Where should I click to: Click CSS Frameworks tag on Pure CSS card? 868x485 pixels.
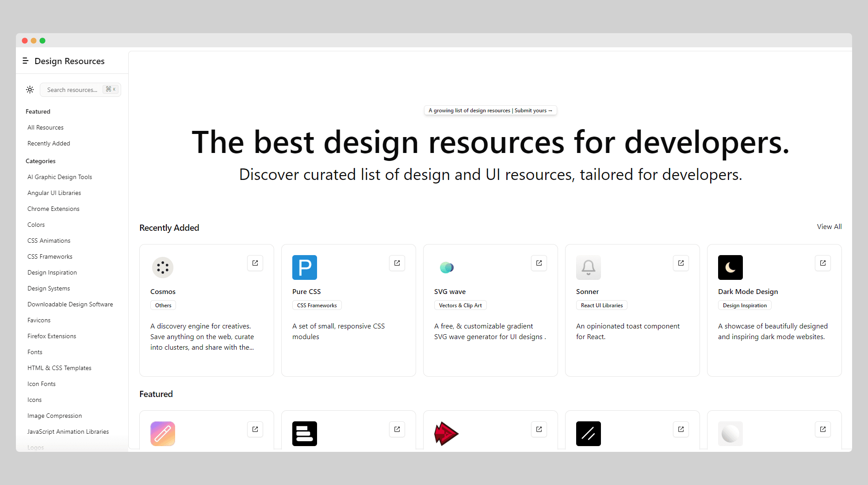coord(317,306)
